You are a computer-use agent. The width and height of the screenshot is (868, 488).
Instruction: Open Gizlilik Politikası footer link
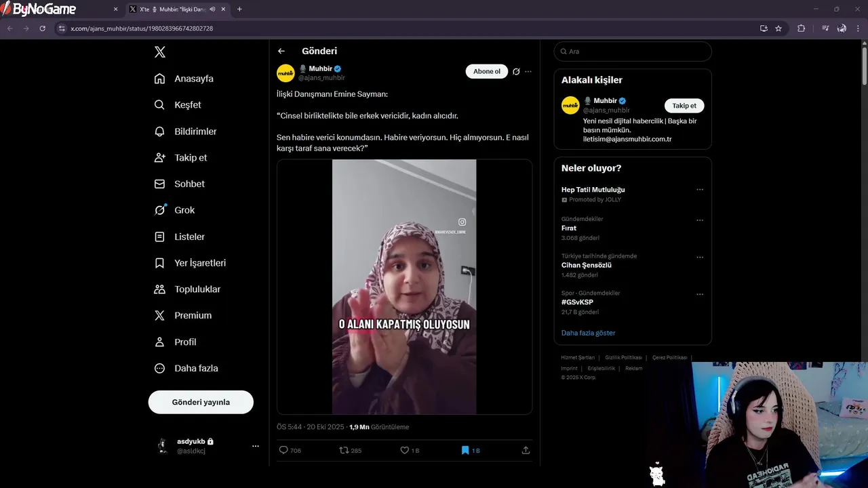click(623, 357)
